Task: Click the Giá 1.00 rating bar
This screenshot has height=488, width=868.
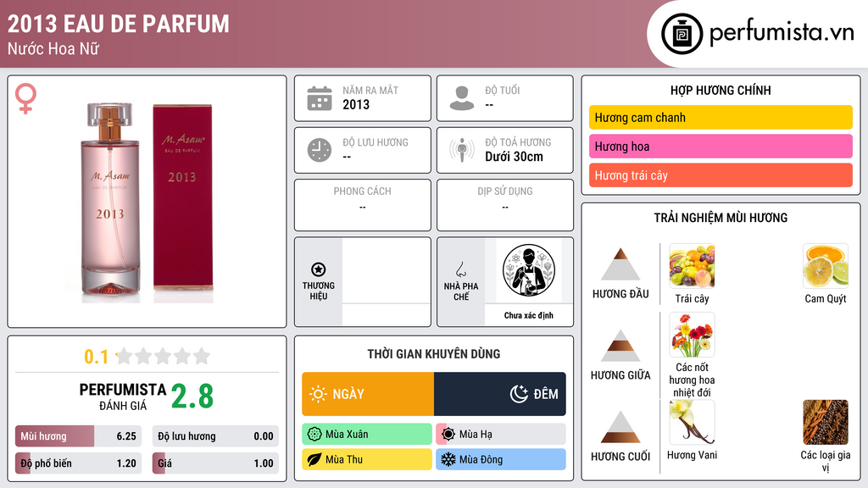Action: coord(215,463)
